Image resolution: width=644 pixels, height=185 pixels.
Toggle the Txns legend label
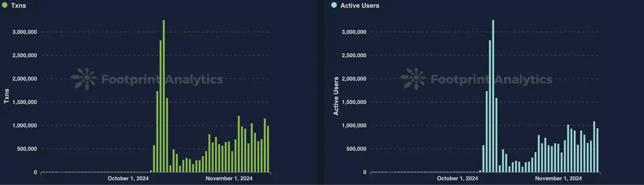(19, 6)
